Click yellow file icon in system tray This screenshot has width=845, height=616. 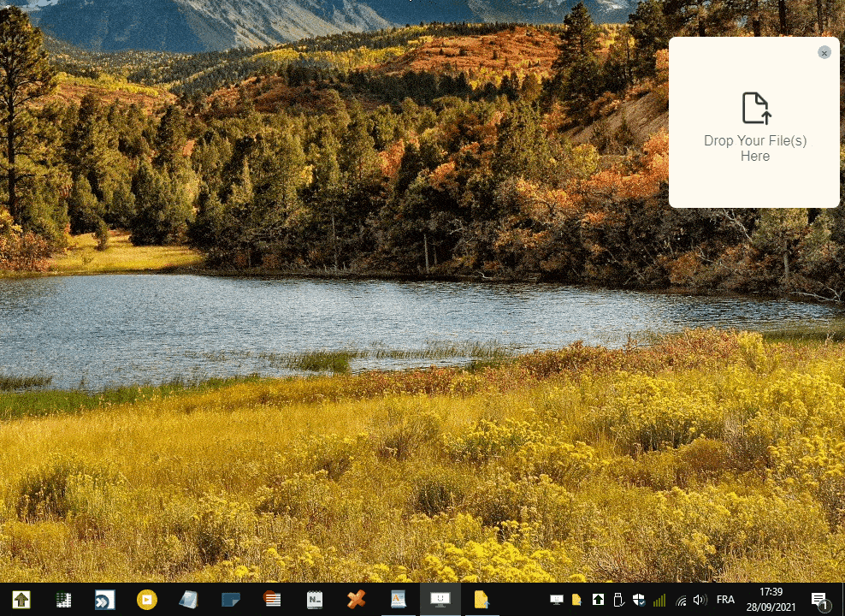point(576,599)
